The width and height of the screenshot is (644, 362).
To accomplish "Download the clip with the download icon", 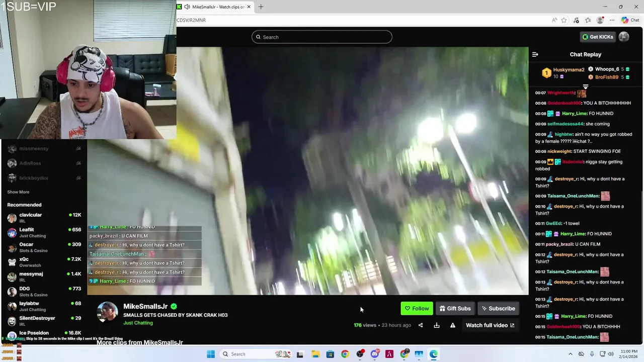I will 437,325.
